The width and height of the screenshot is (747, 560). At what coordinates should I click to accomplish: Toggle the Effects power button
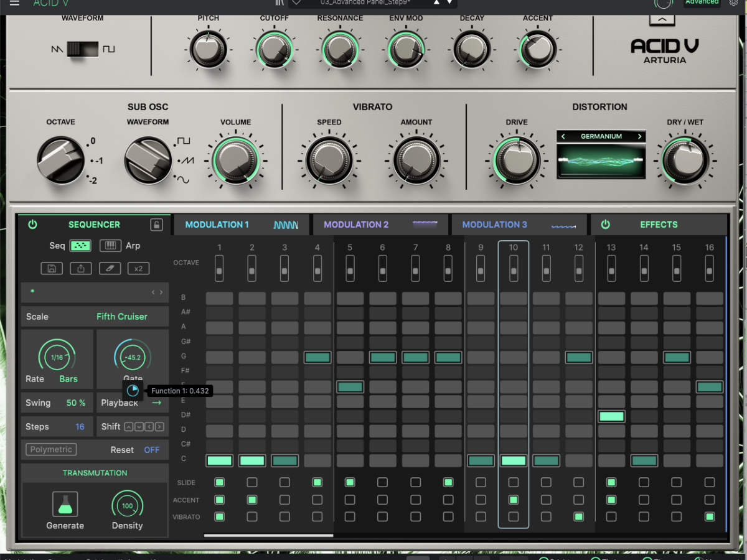tap(605, 225)
